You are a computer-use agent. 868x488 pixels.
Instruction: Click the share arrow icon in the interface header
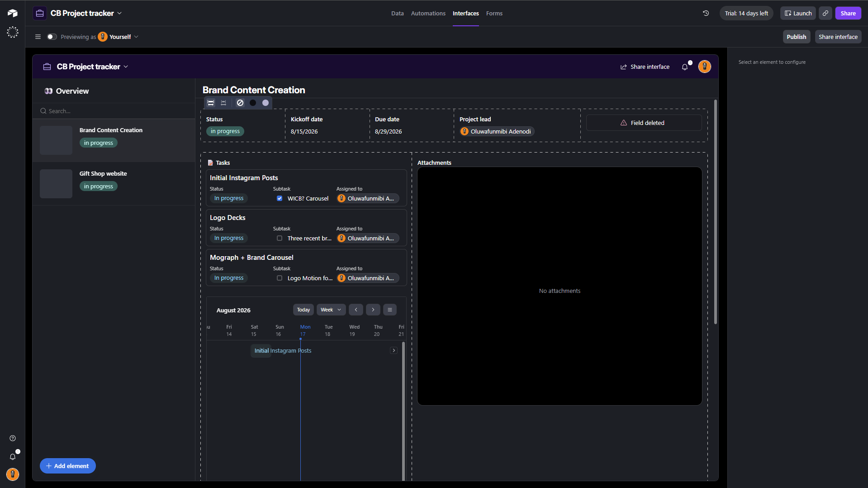[624, 67]
